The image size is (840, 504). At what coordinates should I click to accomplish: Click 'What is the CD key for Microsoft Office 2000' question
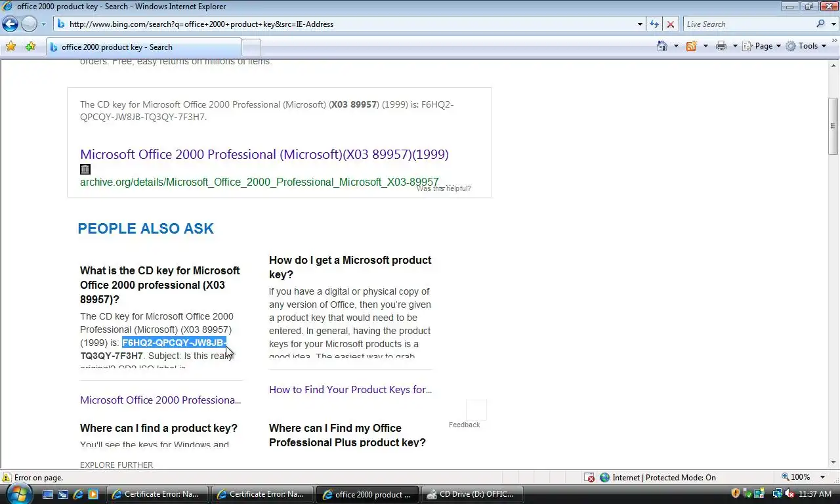(160, 285)
